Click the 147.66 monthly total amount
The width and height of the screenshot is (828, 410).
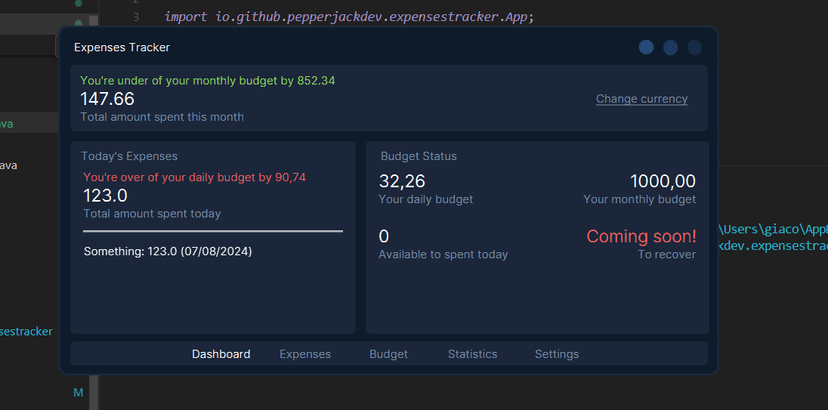tap(107, 99)
